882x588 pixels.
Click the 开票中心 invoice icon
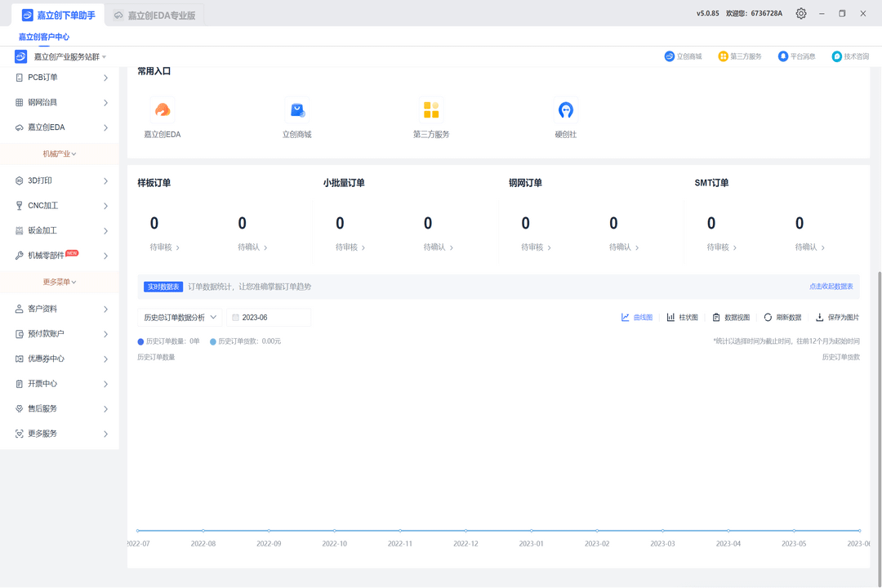19,384
